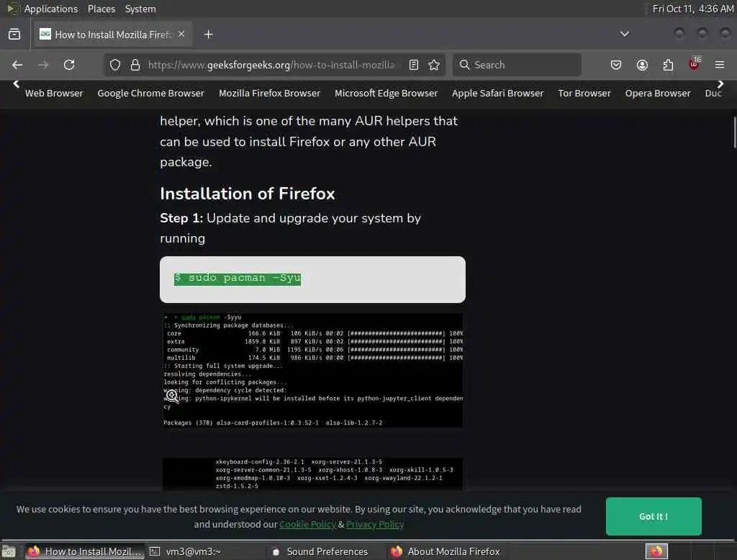Viewport: 737px width, 560px height.
Task: Click the MATE logo icon in top panel
Action: (x=13, y=9)
